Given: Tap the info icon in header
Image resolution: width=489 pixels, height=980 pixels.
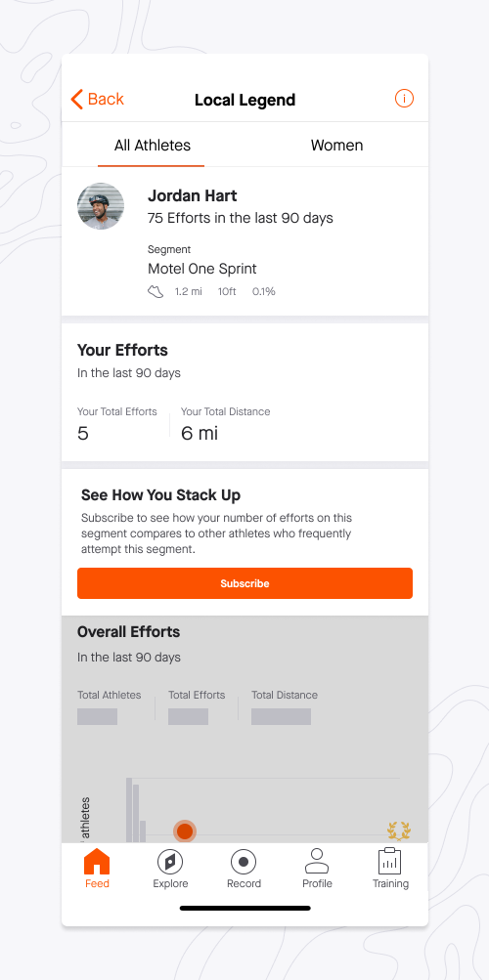Looking at the screenshot, I should click(x=404, y=99).
